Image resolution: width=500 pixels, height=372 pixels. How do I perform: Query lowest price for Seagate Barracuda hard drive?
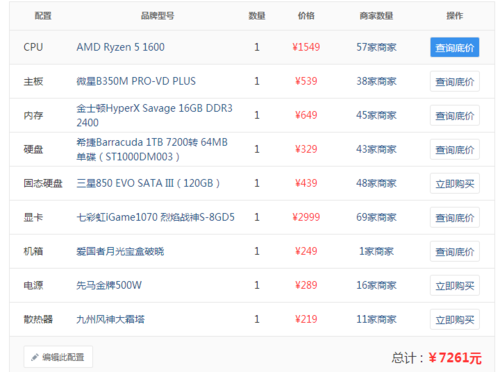point(455,149)
